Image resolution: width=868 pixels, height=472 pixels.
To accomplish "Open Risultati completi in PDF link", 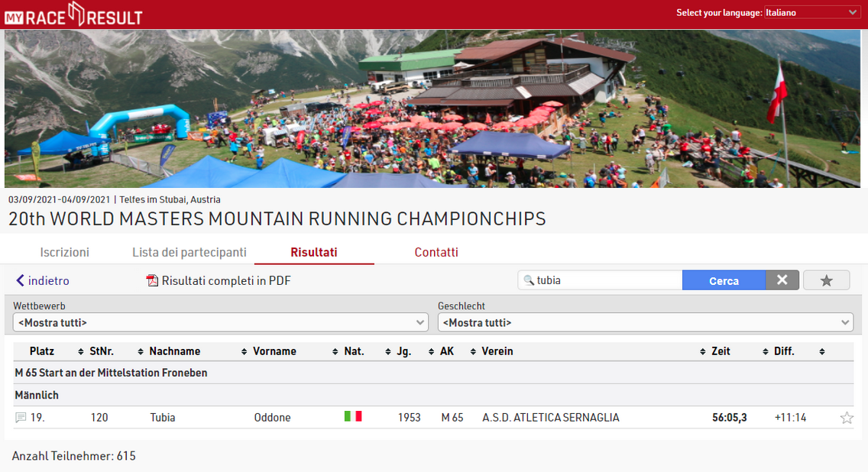I will coord(226,280).
